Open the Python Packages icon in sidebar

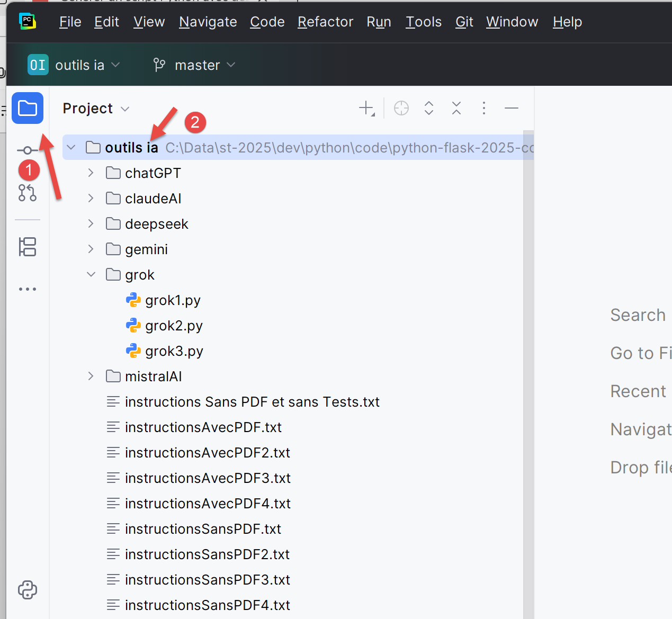28,589
